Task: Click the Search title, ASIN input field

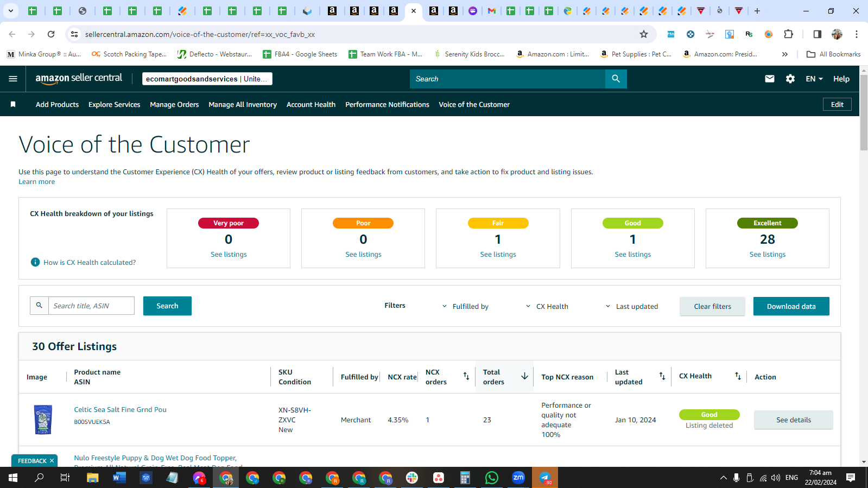Action: click(91, 306)
